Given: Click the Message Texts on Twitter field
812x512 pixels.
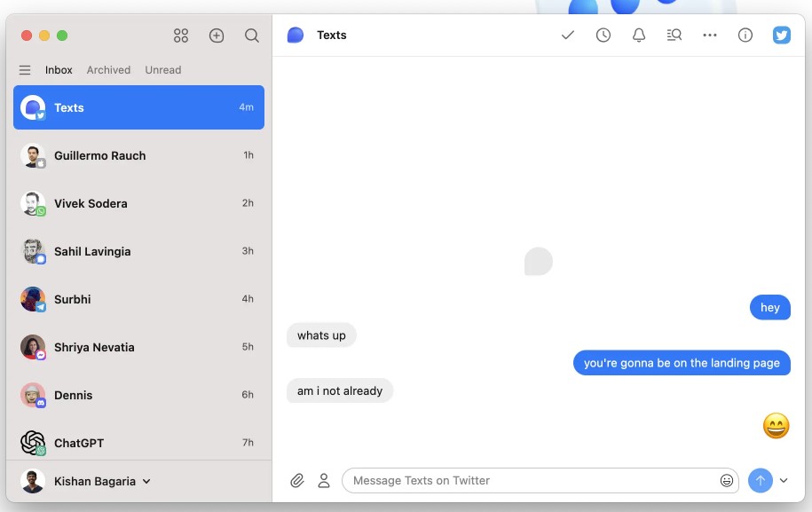Looking at the screenshot, I should pyautogui.click(x=532, y=480).
